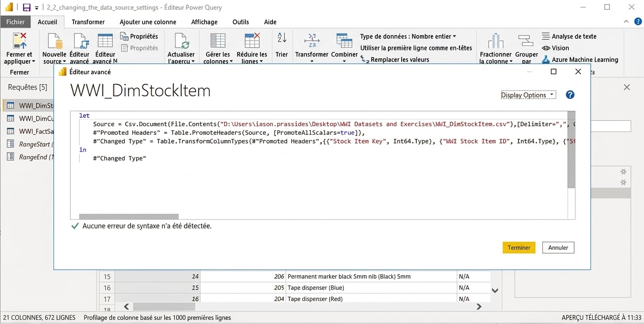Click Utiliser la première ligne comme en-têtes
Viewport: 644px width, 324px height.
(416, 48)
